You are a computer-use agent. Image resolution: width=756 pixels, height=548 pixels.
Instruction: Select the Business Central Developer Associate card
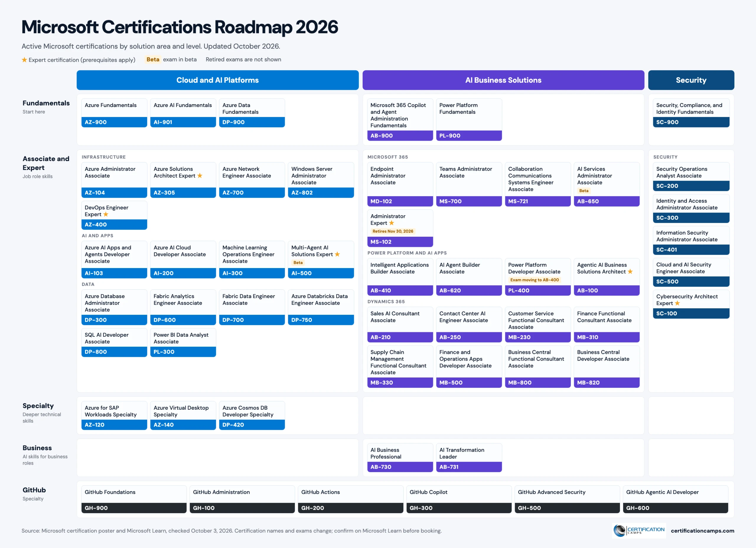(607, 367)
